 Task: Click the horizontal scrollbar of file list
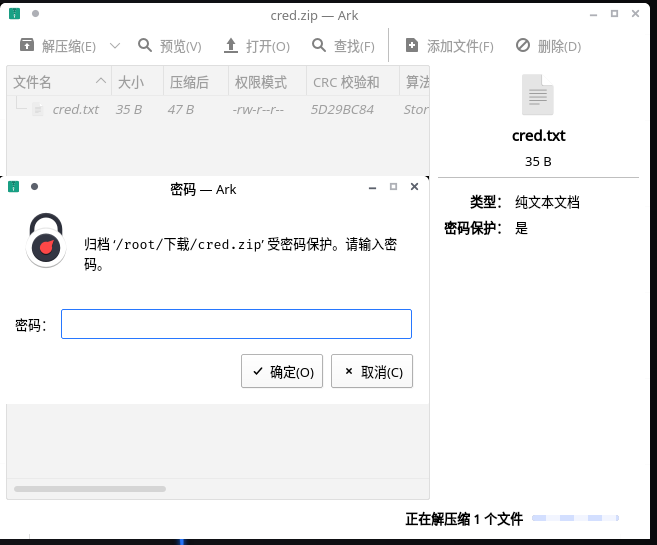pos(90,489)
